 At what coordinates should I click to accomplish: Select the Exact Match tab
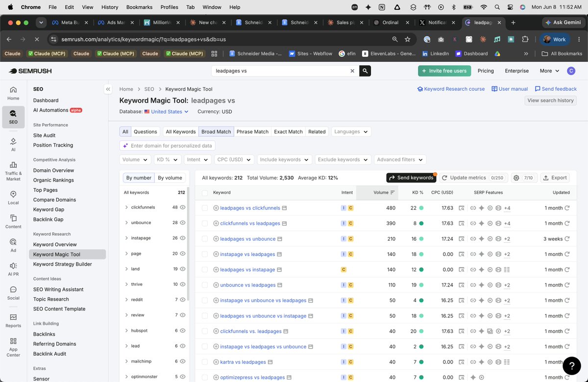[288, 131]
